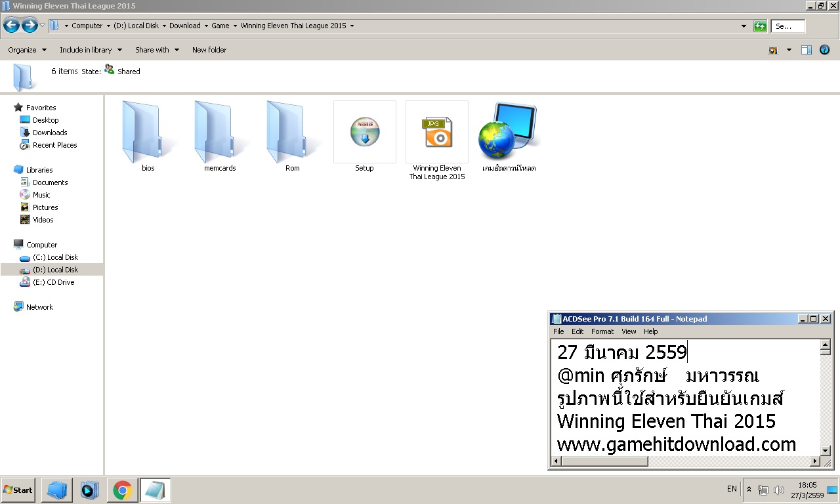Open Winning Eleven Thai League 2015 JPG image
Screen dimensions: 840x504
tap(437, 140)
